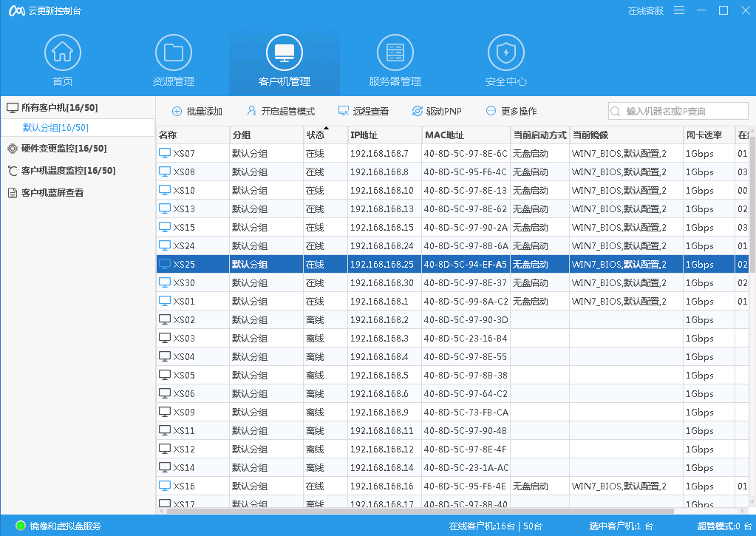
Task: Click 驱动PNP toolbar icon
Action: tap(417, 112)
